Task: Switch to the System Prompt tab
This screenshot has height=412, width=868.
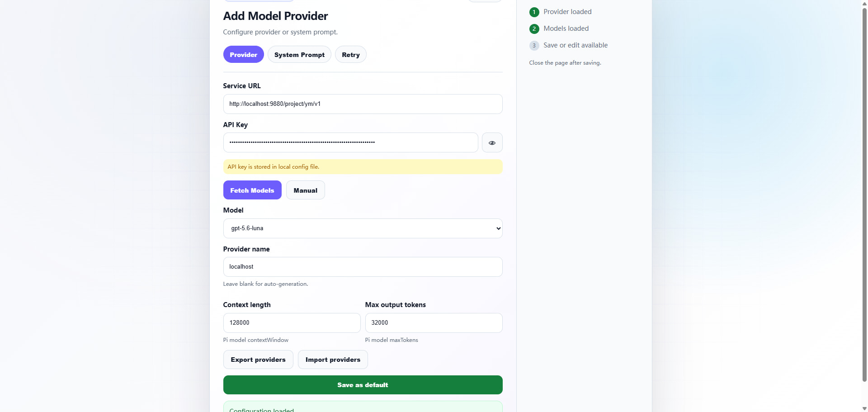Action: pyautogui.click(x=299, y=54)
